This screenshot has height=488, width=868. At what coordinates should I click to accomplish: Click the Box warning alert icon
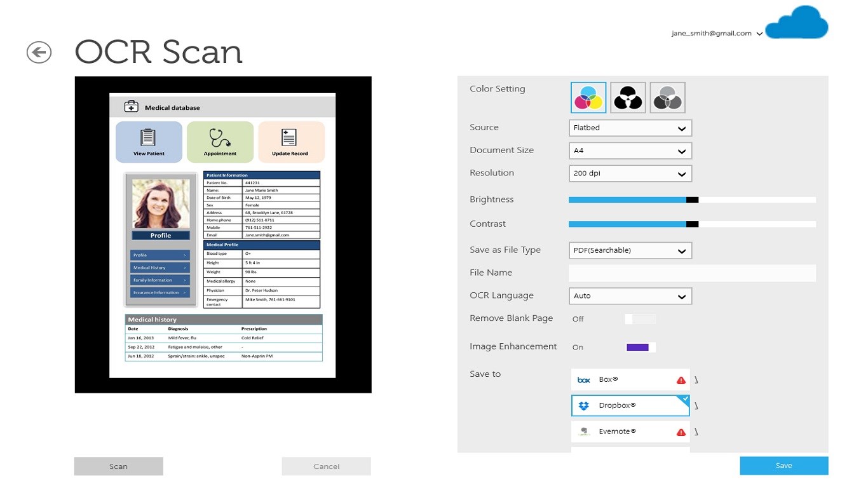681,380
